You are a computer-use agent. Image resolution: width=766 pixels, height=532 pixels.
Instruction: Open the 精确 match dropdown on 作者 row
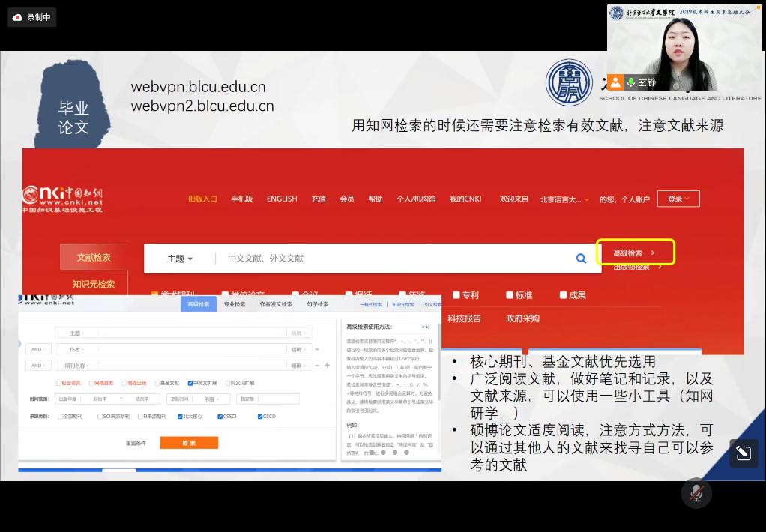point(298,349)
